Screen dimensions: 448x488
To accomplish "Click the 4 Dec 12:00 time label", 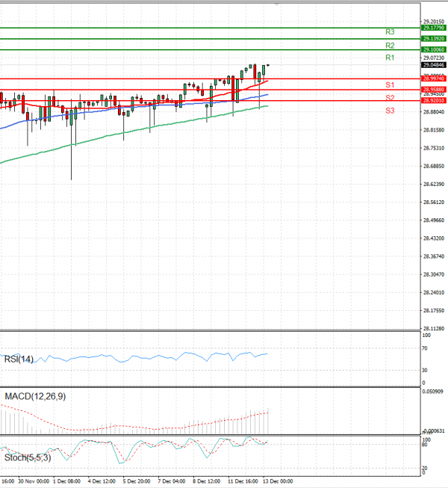I will coord(102,481).
